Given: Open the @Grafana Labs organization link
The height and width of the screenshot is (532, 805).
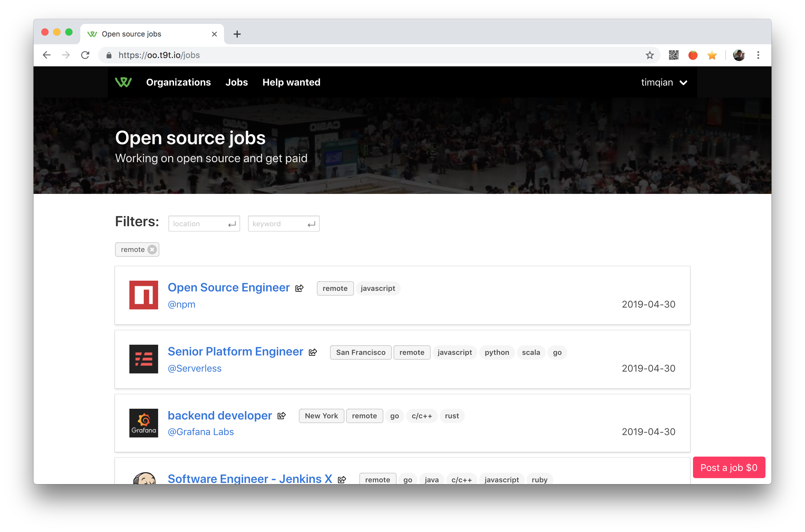Looking at the screenshot, I should 201,431.
